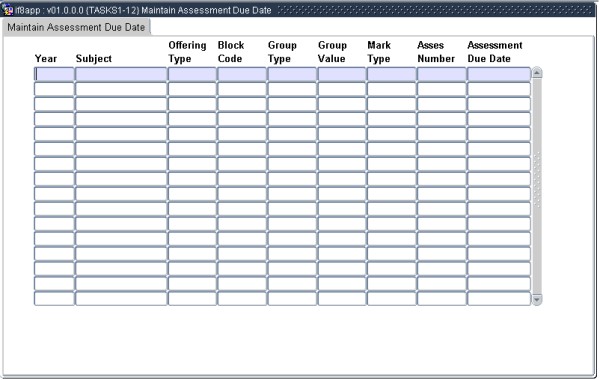The image size is (600, 380).
Task: Click the first row Group Value field
Action: click(x=342, y=74)
